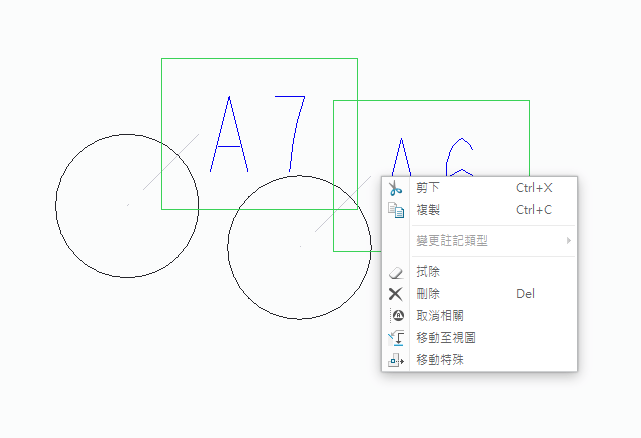Select the 剪下 text label in menu
The image size is (641, 438).
point(428,188)
